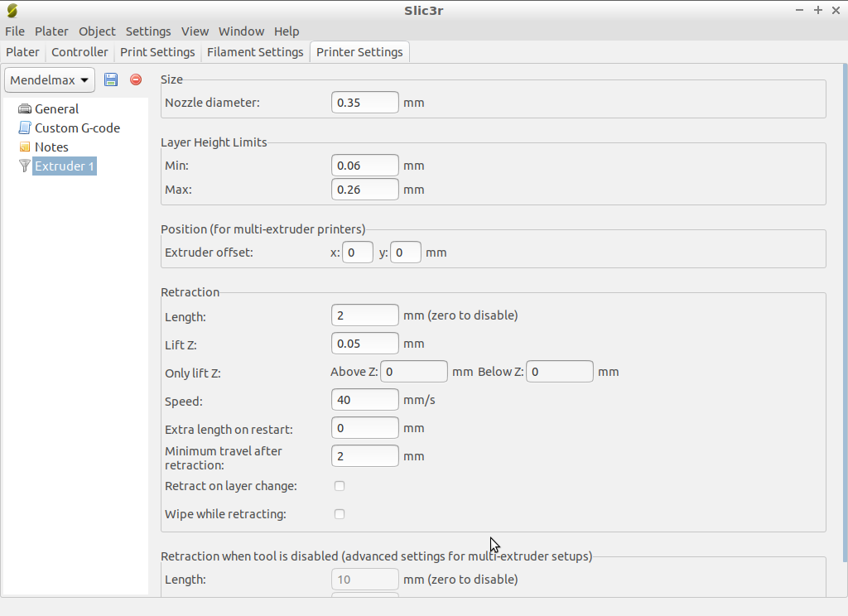Open the Settings menu

click(x=148, y=31)
